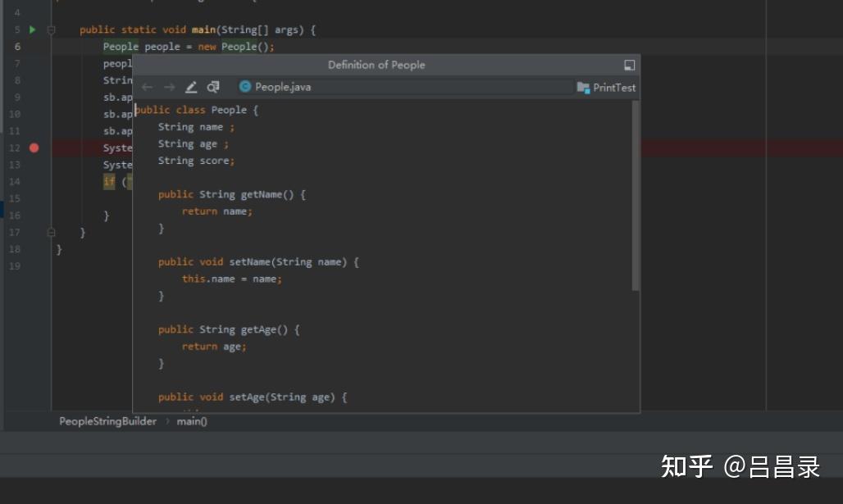The width and height of the screenshot is (843, 504).
Task: Click the Show Source find icon
Action: (213, 87)
